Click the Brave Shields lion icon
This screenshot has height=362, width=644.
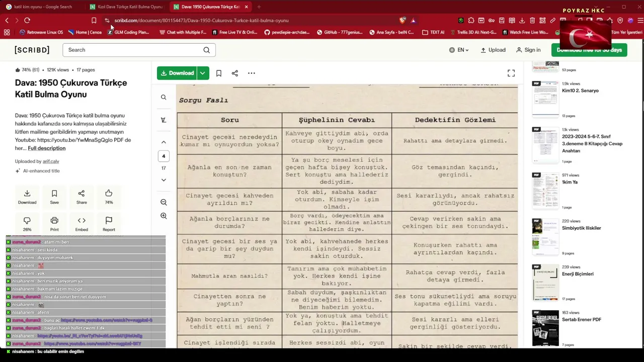[403, 21]
